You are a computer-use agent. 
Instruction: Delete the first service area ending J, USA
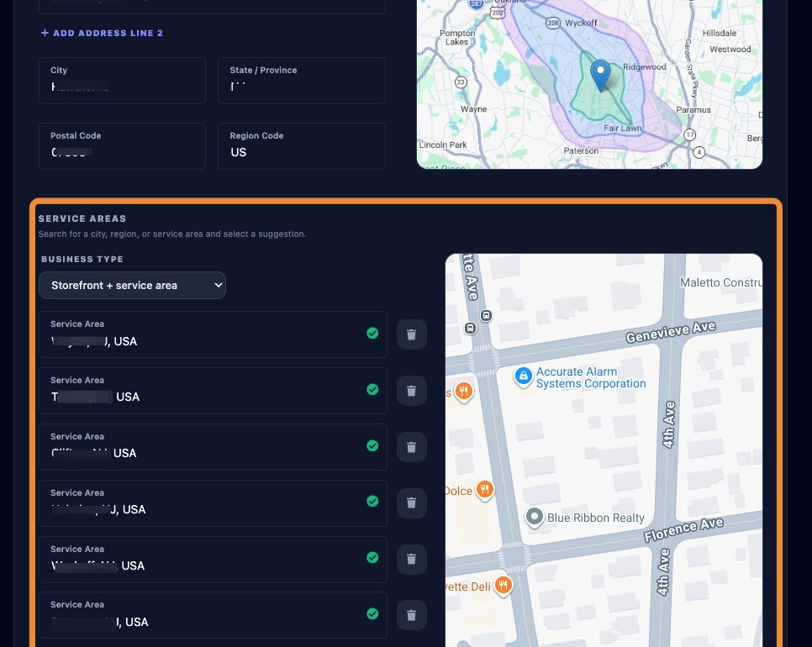[412, 334]
